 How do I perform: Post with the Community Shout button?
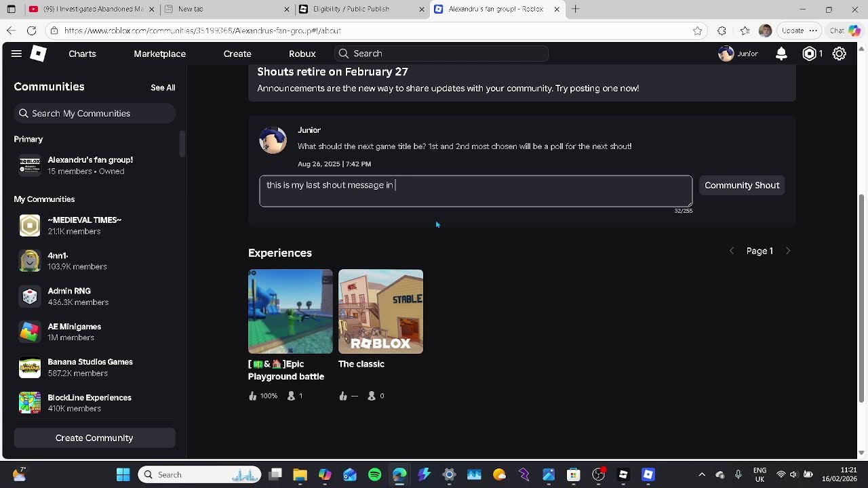click(x=742, y=185)
